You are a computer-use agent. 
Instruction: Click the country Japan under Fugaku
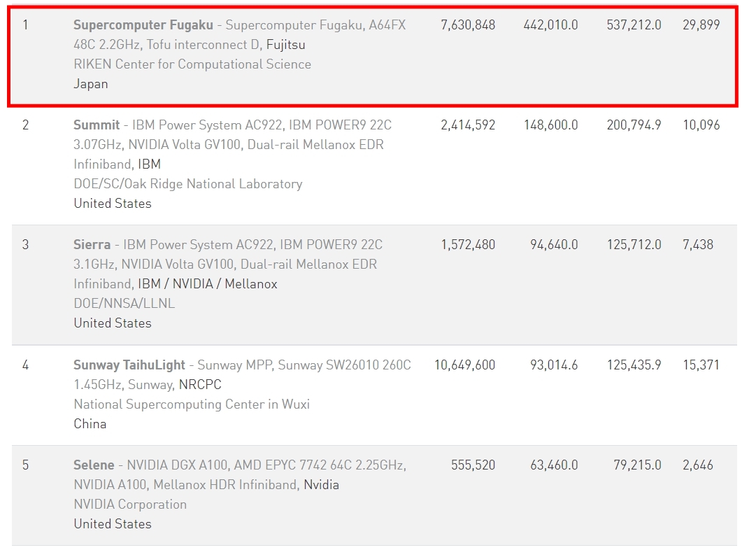[x=91, y=85]
